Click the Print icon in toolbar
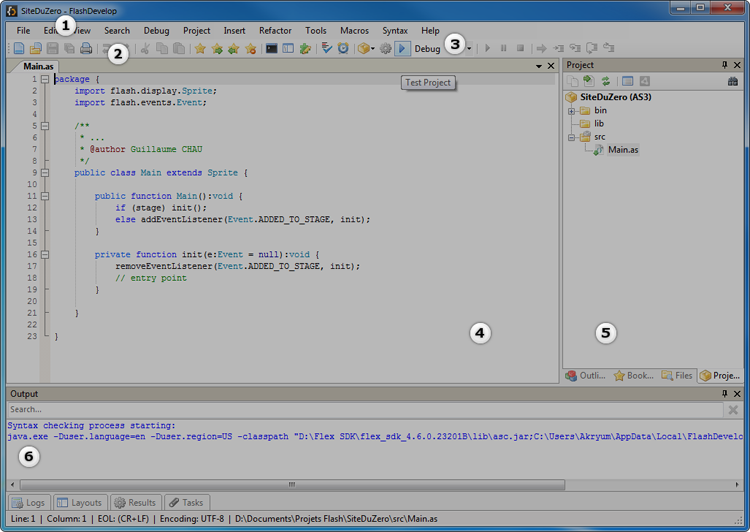Image resolution: width=750 pixels, height=532 pixels. 86,48
